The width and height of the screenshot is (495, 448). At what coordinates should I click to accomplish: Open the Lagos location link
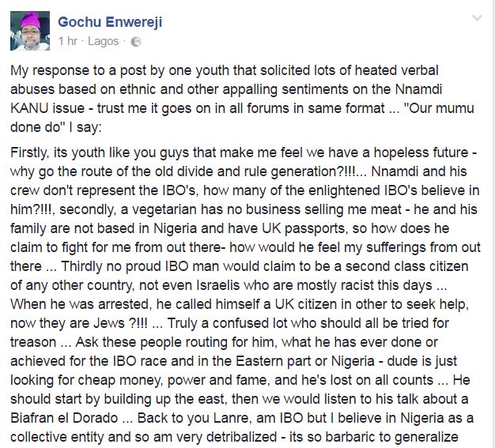coord(104,40)
